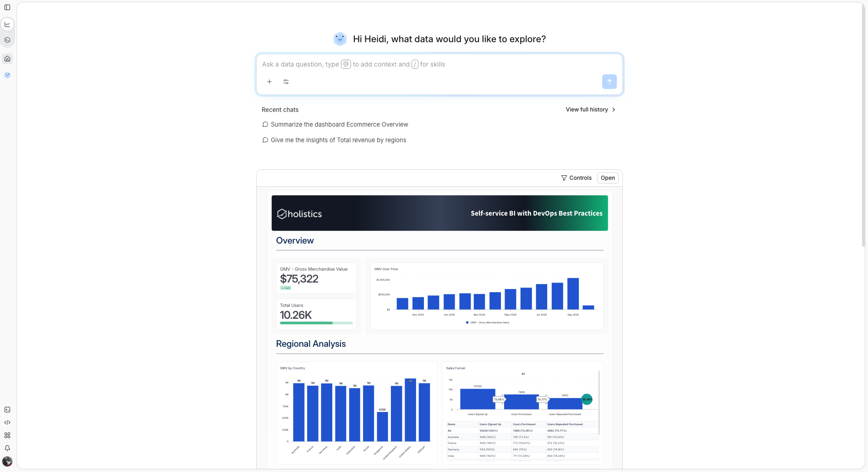Click the Total Users progress bar

click(316, 323)
